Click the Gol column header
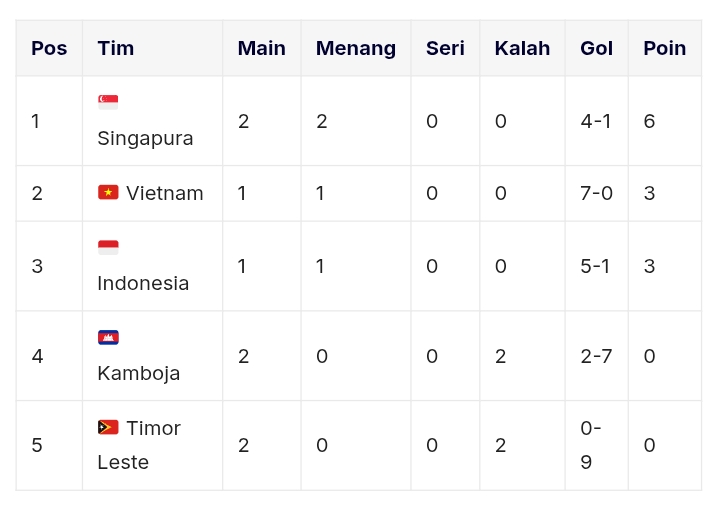 click(x=596, y=48)
